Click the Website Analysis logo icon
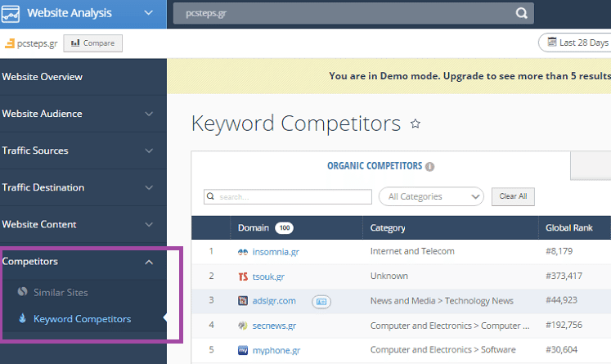The height and width of the screenshot is (364, 611). pos(10,13)
